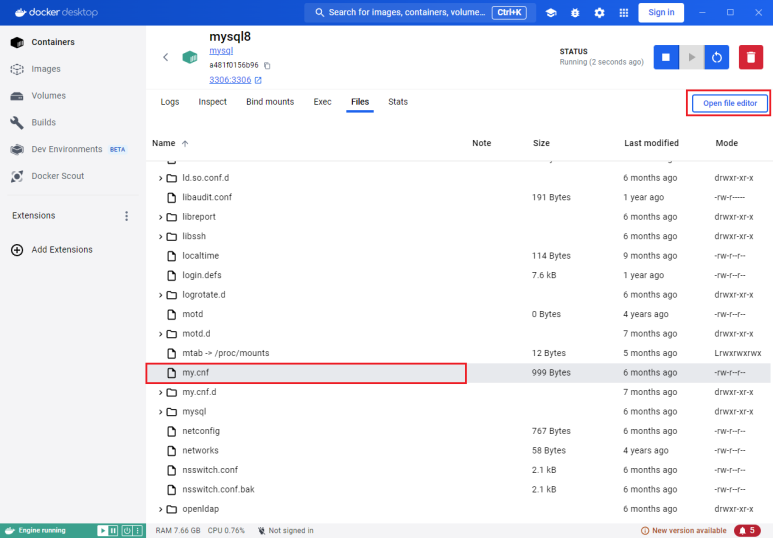Click New version available notice

click(684, 531)
